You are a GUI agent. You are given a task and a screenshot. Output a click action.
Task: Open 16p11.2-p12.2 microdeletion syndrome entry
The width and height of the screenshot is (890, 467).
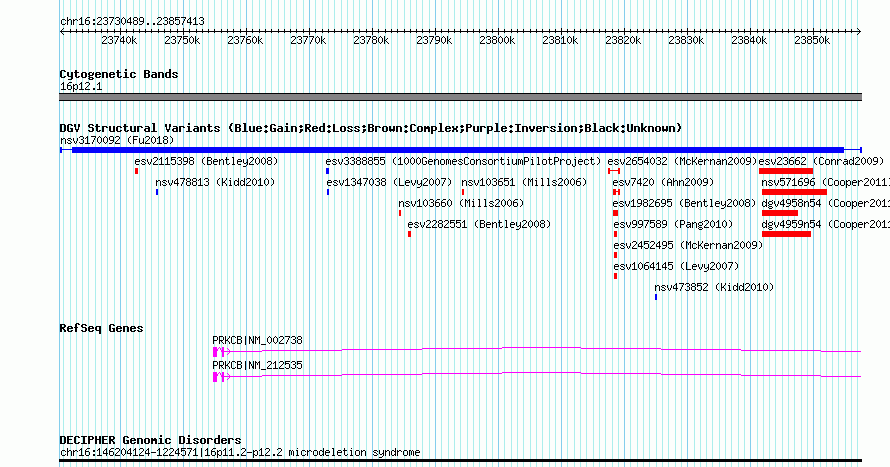point(240,452)
